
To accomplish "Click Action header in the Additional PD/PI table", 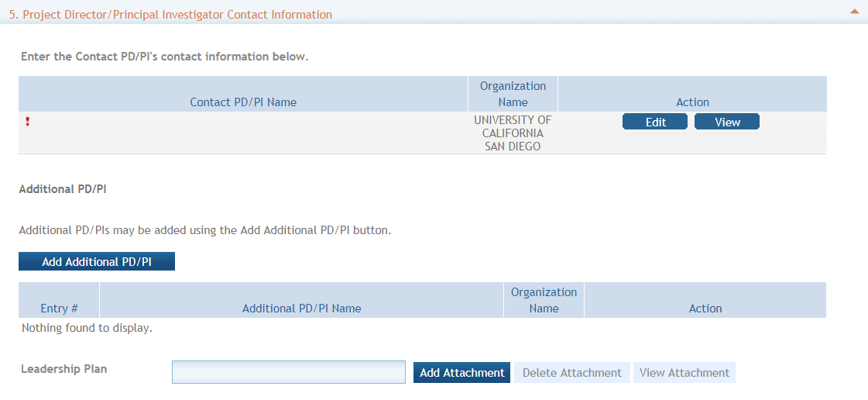I will coord(705,308).
